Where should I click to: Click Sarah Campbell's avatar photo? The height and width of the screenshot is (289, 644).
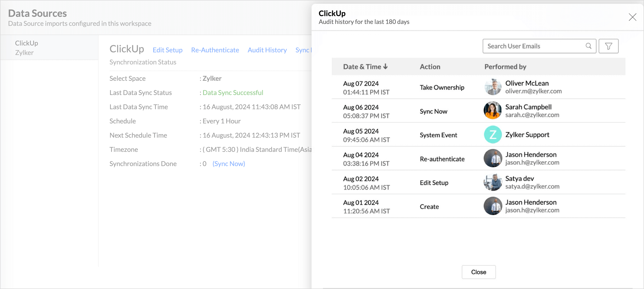pyautogui.click(x=492, y=111)
